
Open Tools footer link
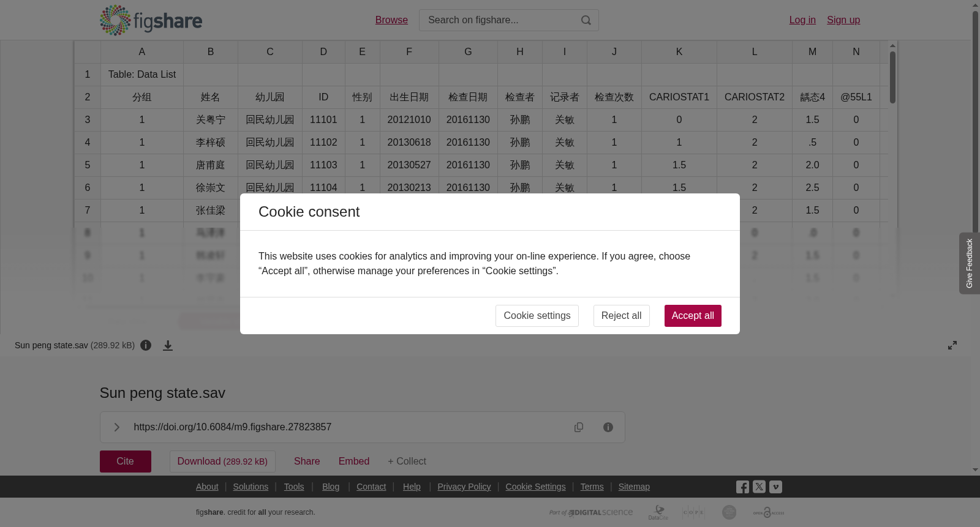point(294,487)
